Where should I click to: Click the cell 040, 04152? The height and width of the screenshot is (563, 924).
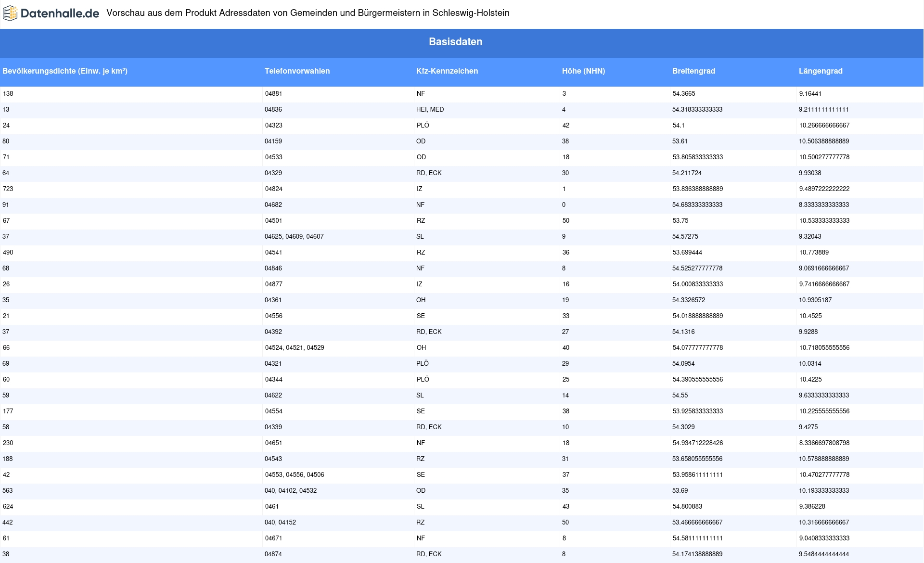[280, 523]
